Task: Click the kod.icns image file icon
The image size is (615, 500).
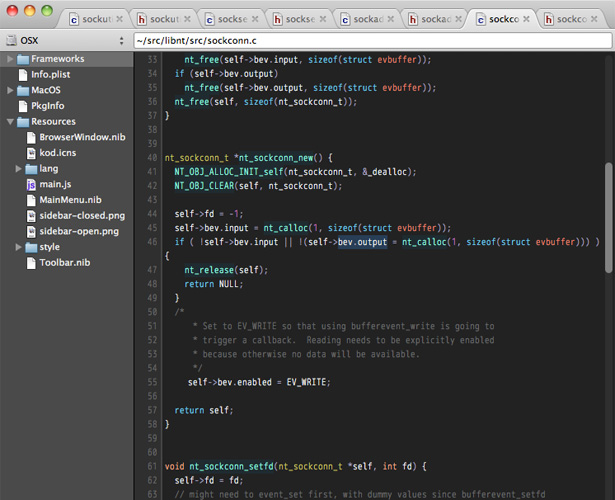Action: coord(31,153)
